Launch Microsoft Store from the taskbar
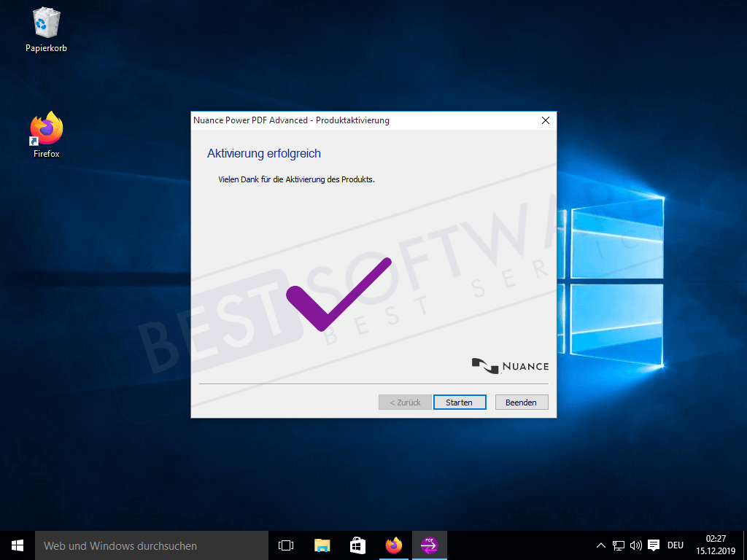This screenshot has width=747, height=560. (x=357, y=545)
